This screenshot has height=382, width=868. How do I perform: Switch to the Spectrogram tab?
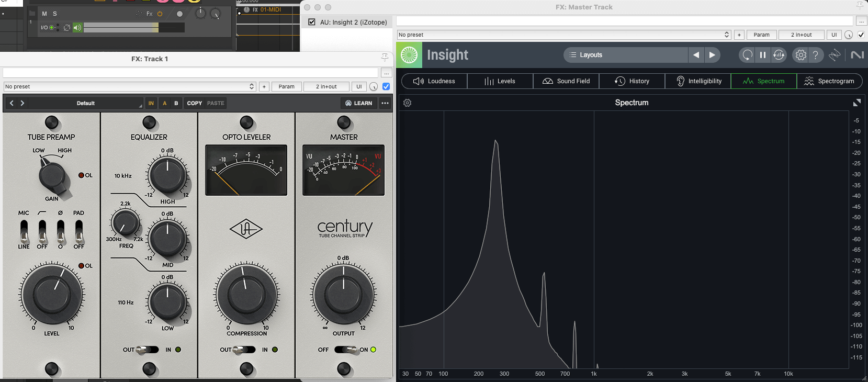pyautogui.click(x=829, y=81)
